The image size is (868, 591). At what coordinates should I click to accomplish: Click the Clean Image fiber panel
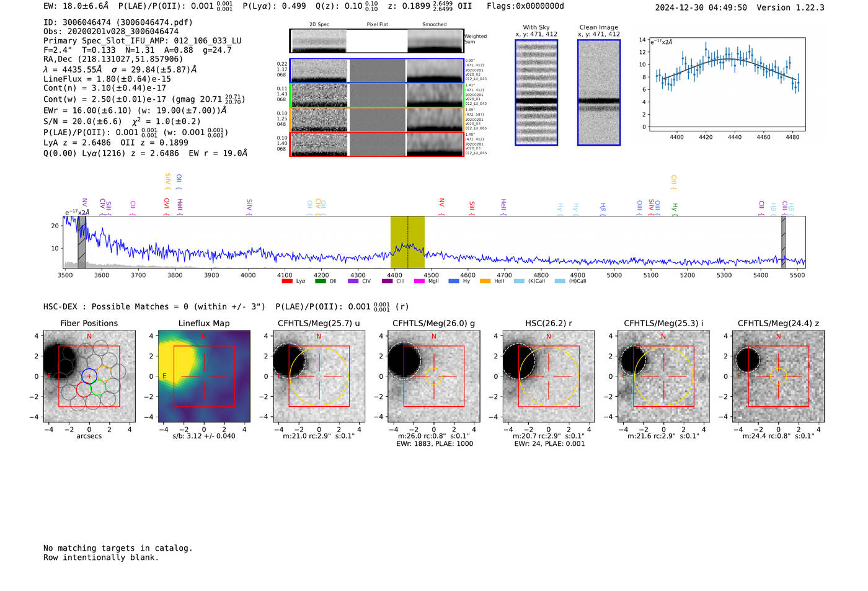(599, 92)
